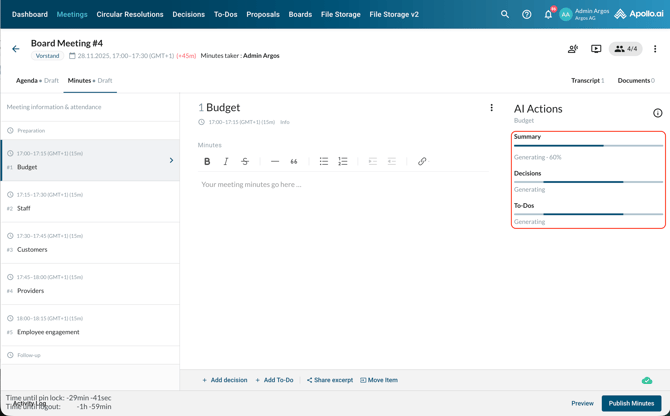This screenshot has height=416, width=670.
Task: Insert a blockquote in the minutes
Action: 294,161
